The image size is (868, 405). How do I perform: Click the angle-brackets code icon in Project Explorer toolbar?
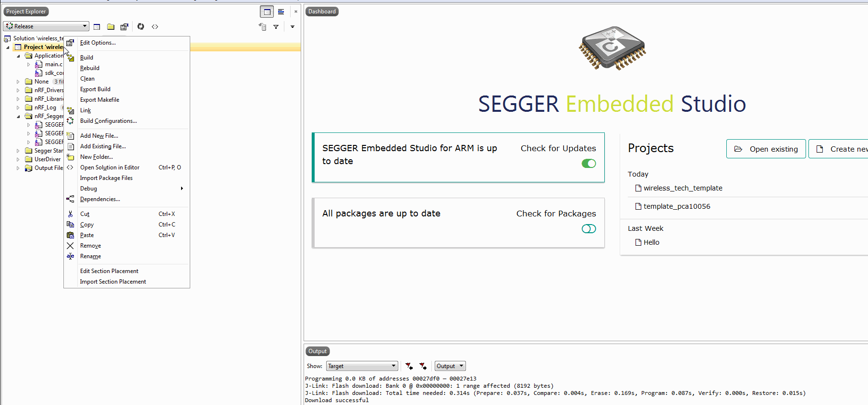155,27
